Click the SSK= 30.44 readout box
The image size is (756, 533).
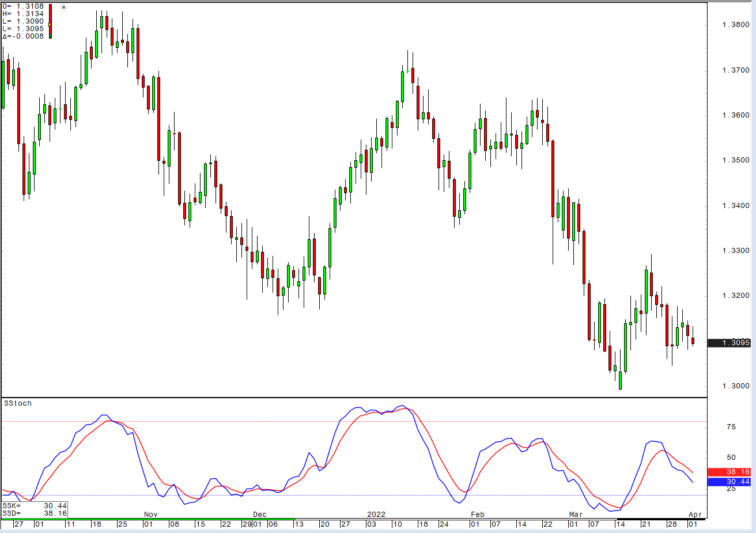pyautogui.click(x=35, y=506)
